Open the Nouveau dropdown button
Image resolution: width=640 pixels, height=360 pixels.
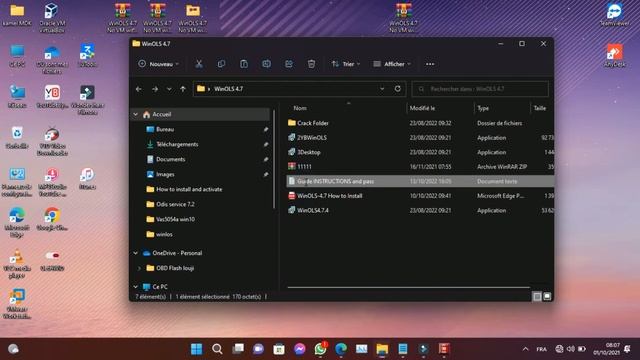[159, 64]
